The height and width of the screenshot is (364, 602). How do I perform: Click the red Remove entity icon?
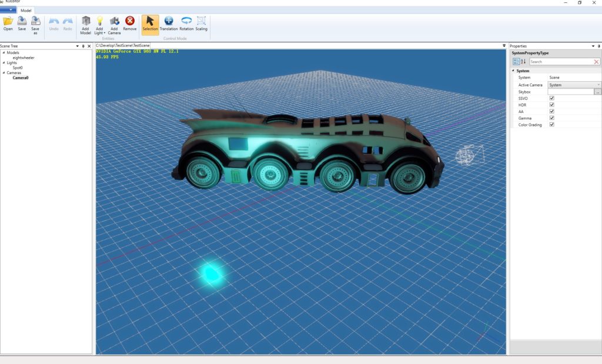point(130,21)
